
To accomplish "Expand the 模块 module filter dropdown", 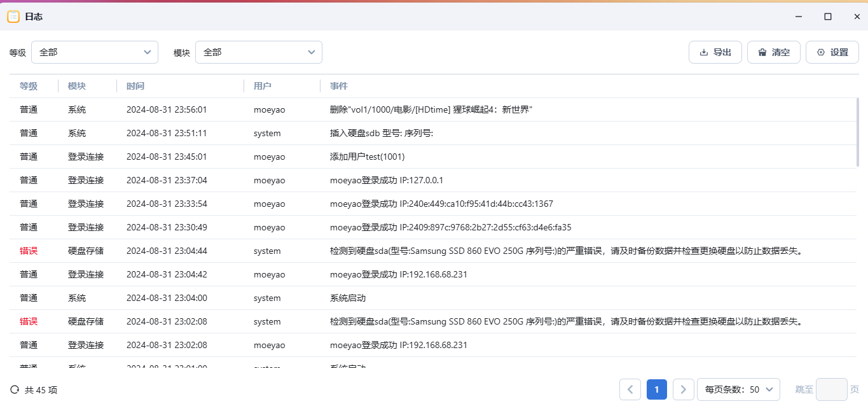I will point(259,52).
